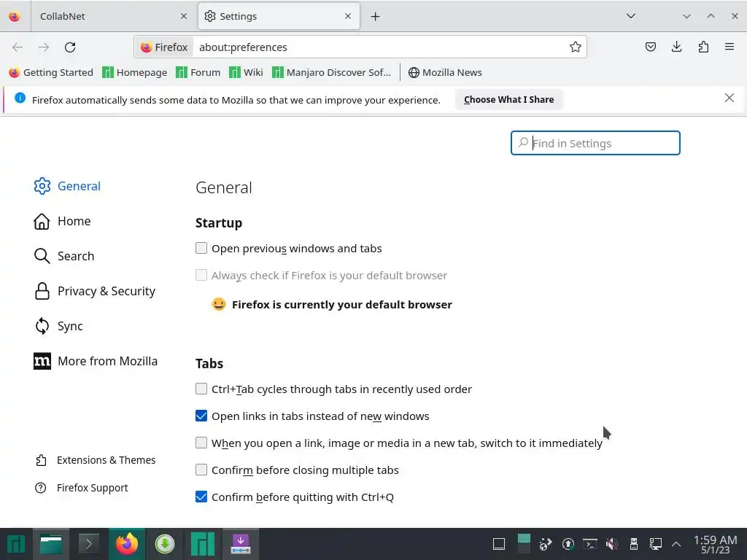Image resolution: width=747 pixels, height=560 pixels.
Task: Open Extensions & Themes link
Action: point(96,460)
